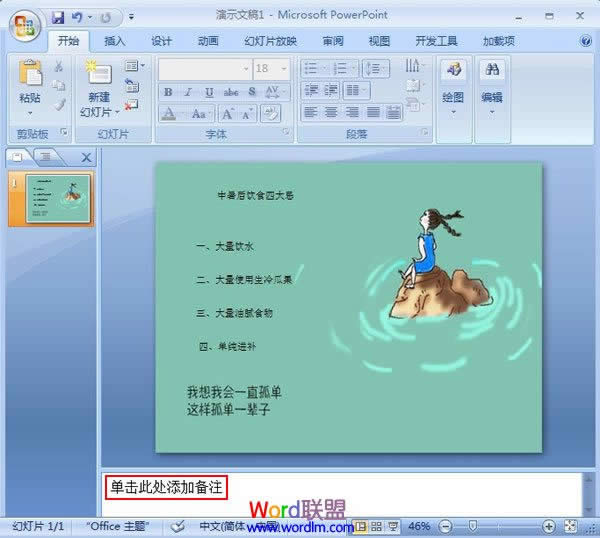Image resolution: width=600 pixels, height=538 pixels.
Task: Switch to the 审阅 ribbon tab
Action: coord(333,41)
